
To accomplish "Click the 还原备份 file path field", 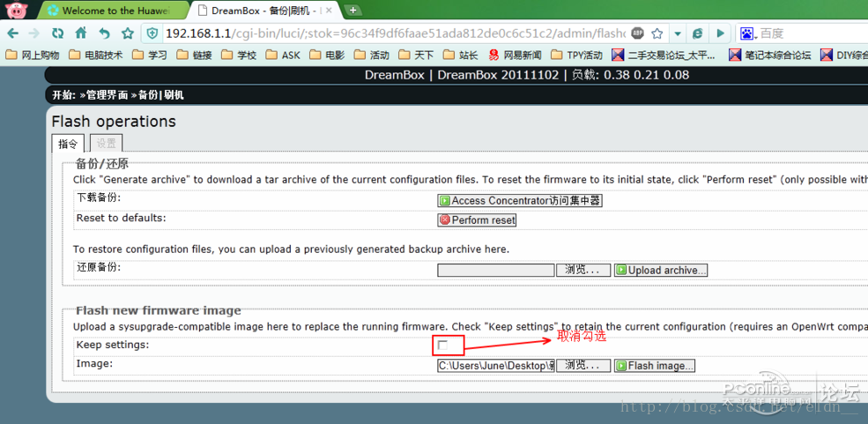I will [496, 270].
